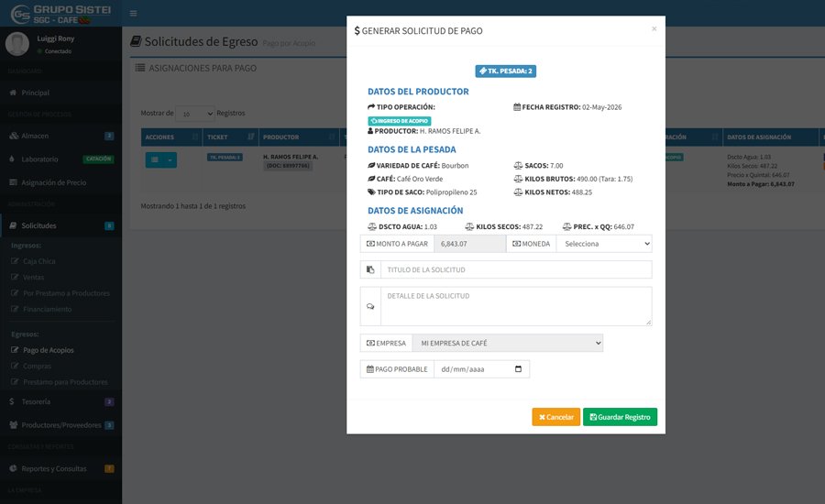825x504 pixels.
Task: Click the home icon next to Principal
Action: click(x=13, y=93)
